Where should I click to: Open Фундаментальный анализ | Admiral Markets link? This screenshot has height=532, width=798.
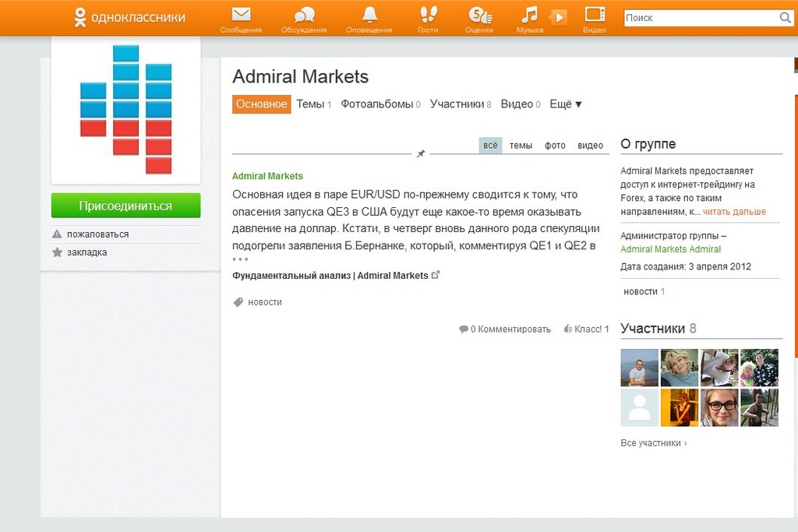point(330,276)
